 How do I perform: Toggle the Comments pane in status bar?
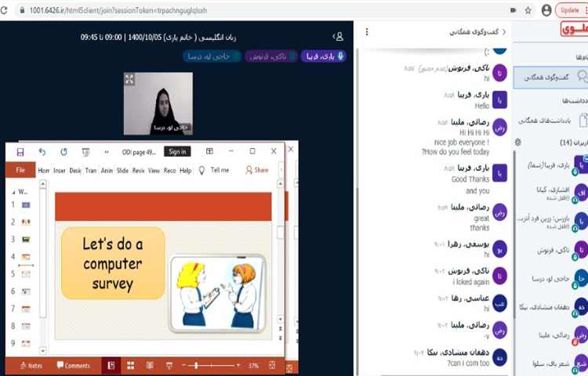click(74, 366)
